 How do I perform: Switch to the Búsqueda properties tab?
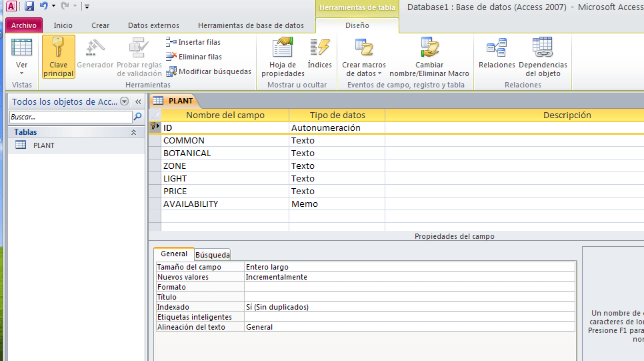point(213,254)
